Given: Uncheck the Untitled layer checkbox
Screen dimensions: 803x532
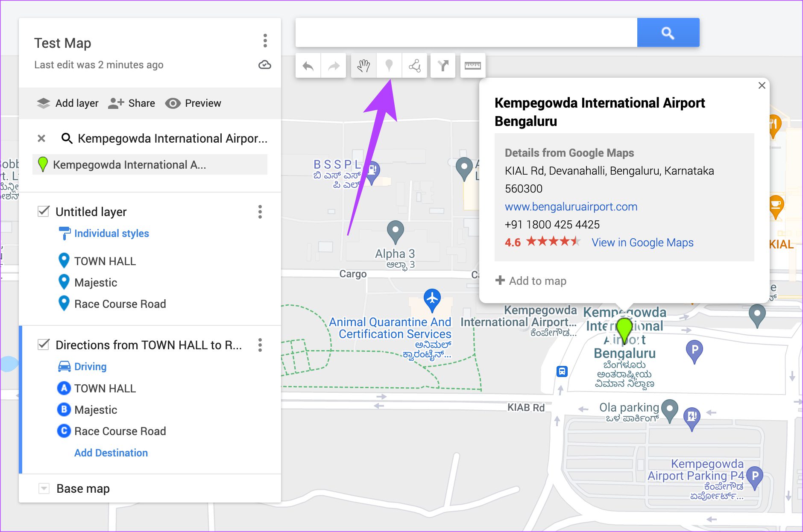Looking at the screenshot, I should pyautogui.click(x=44, y=211).
